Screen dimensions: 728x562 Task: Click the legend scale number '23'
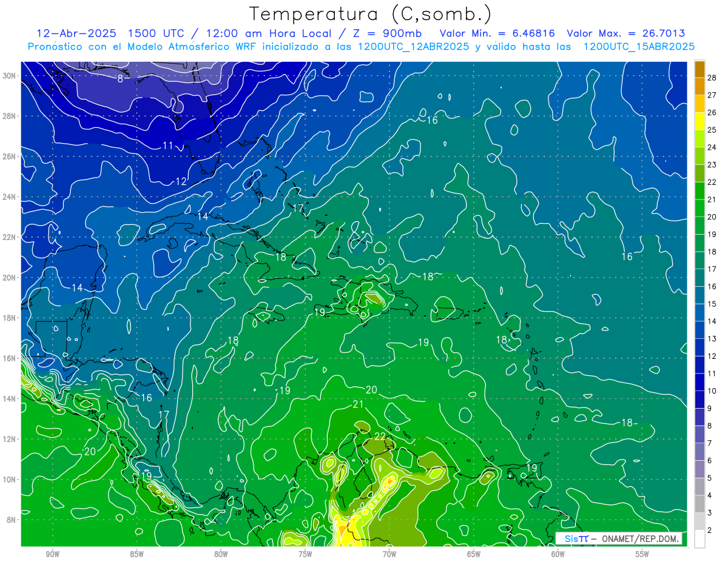pyautogui.click(x=712, y=164)
